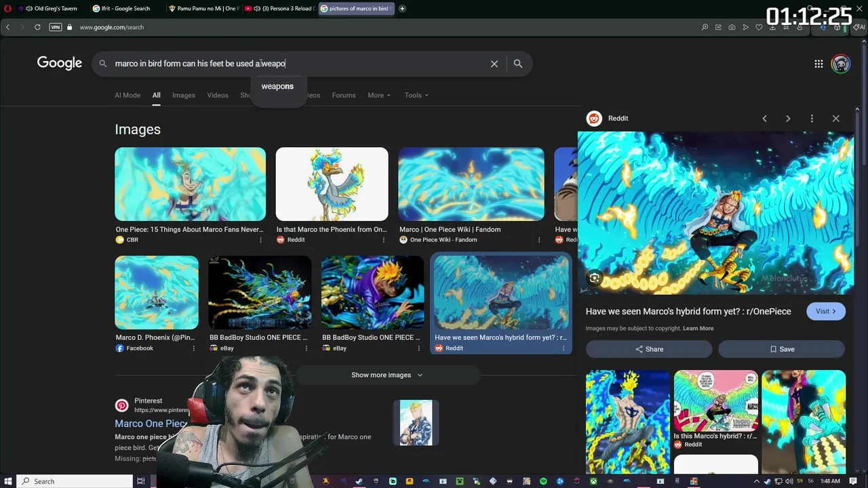
Task: Open the snapshot camera toolbar icon
Action: (x=732, y=27)
